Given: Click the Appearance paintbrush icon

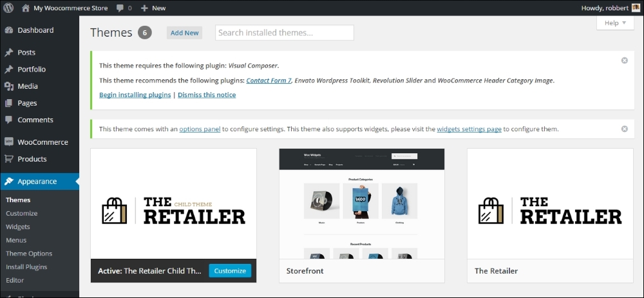Looking at the screenshot, I should coord(8,182).
